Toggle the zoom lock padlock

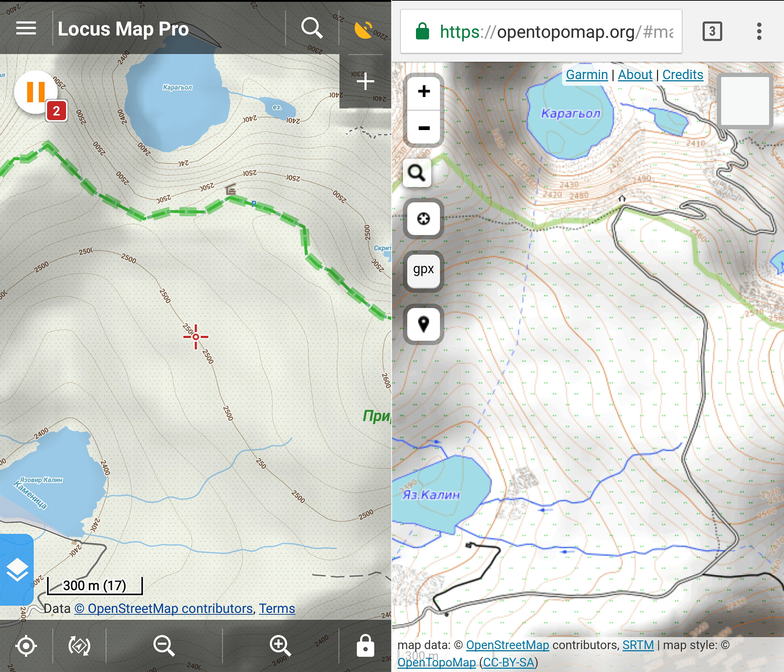(x=365, y=645)
